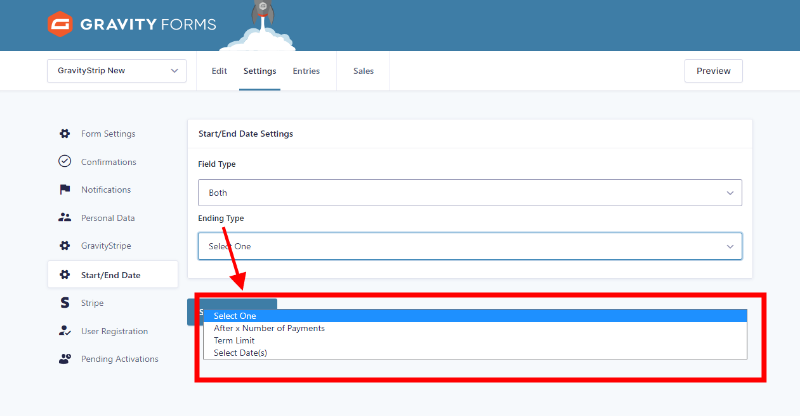Click the Field Type label
The width and height of the screenshot is (800, 416).
(x=217, y=164)
